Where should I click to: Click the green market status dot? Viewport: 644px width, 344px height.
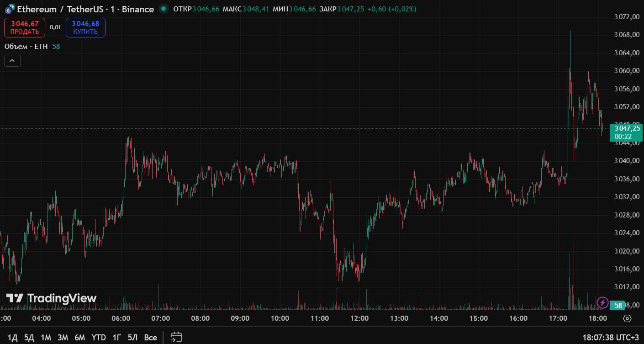[164, 9]
